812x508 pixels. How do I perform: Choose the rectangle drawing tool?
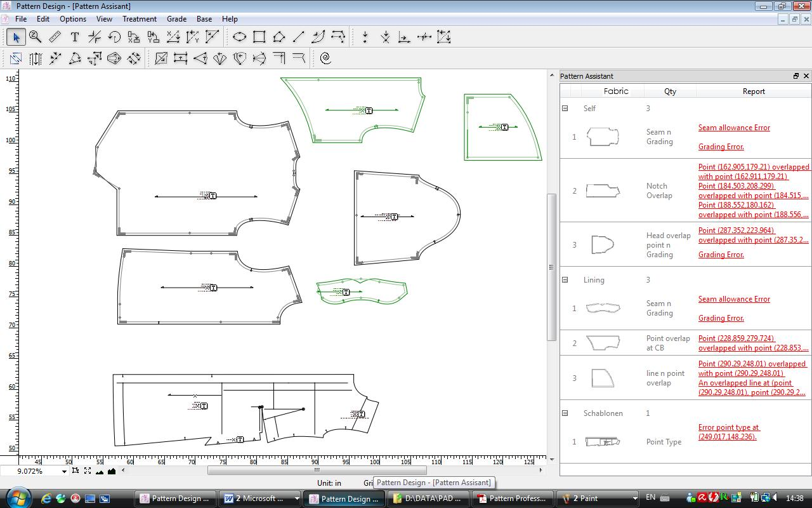coord(259,37)
